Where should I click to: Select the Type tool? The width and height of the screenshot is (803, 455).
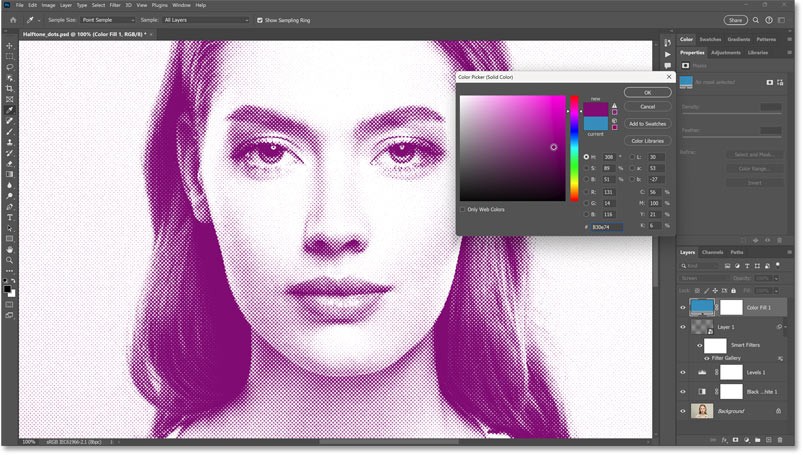tap(9, 217)
